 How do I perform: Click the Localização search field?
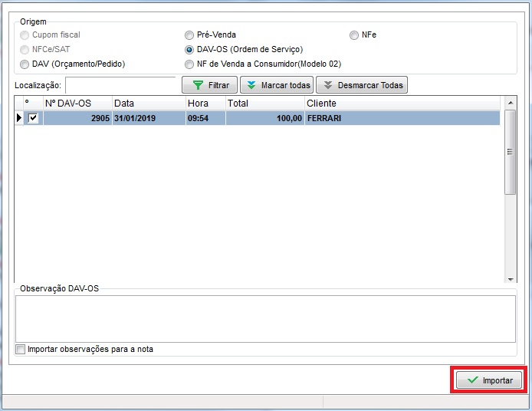[x=120, y=84]
